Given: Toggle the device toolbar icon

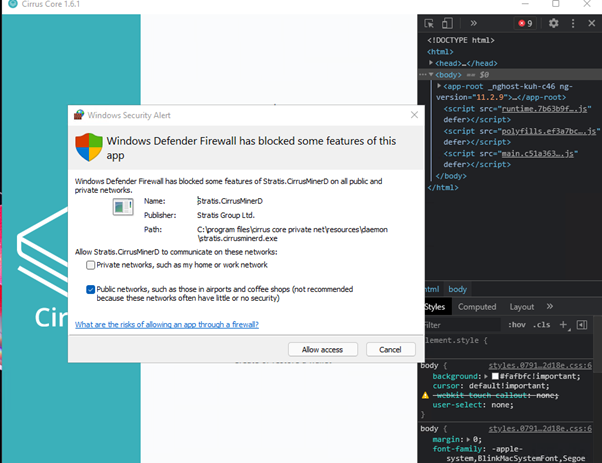Looking at the screenshot, I should pos(447,23).
